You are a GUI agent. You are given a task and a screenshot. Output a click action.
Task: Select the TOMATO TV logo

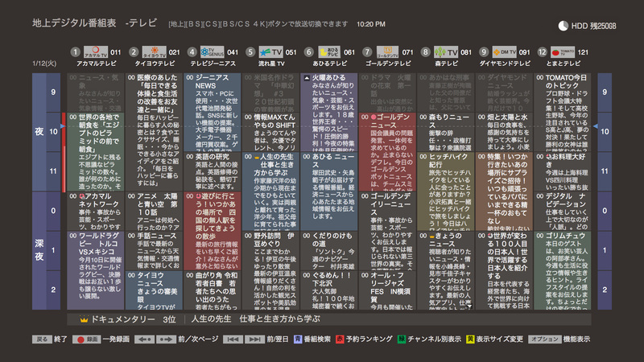tap(563, 52)
